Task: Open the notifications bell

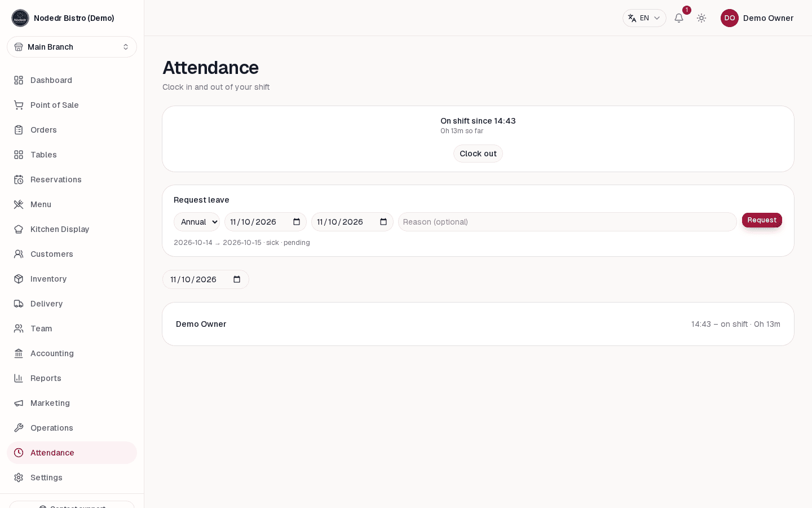Action: [679, 18]
